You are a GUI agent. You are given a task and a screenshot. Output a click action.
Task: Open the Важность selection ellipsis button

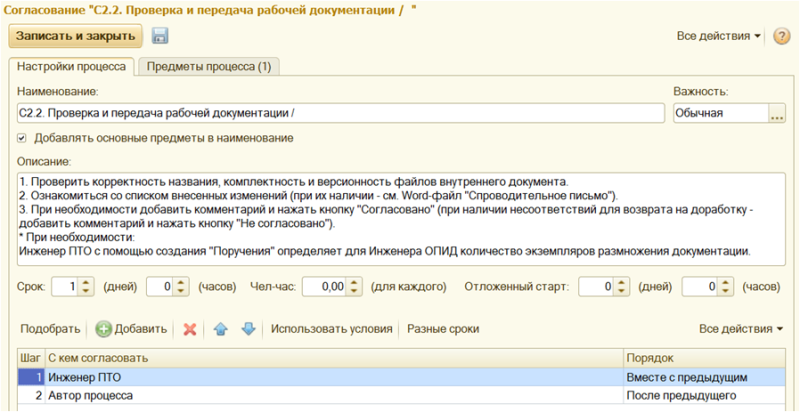(x=776, y=114)
